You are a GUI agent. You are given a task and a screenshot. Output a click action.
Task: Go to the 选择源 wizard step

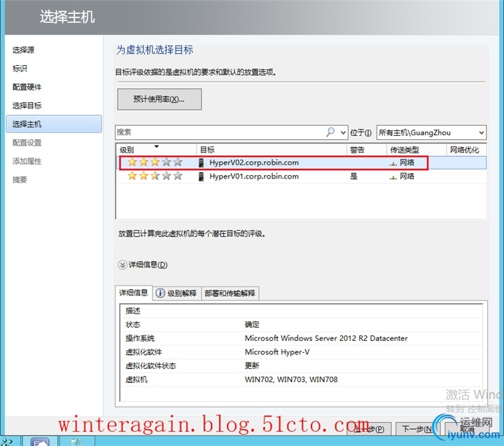[x=24, y=50]
